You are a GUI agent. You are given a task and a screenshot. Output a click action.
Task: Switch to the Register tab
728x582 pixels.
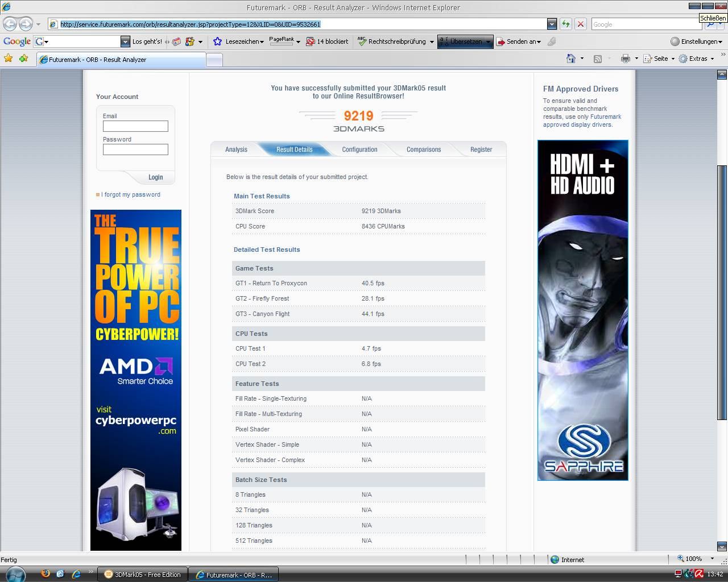coord(481,149)
